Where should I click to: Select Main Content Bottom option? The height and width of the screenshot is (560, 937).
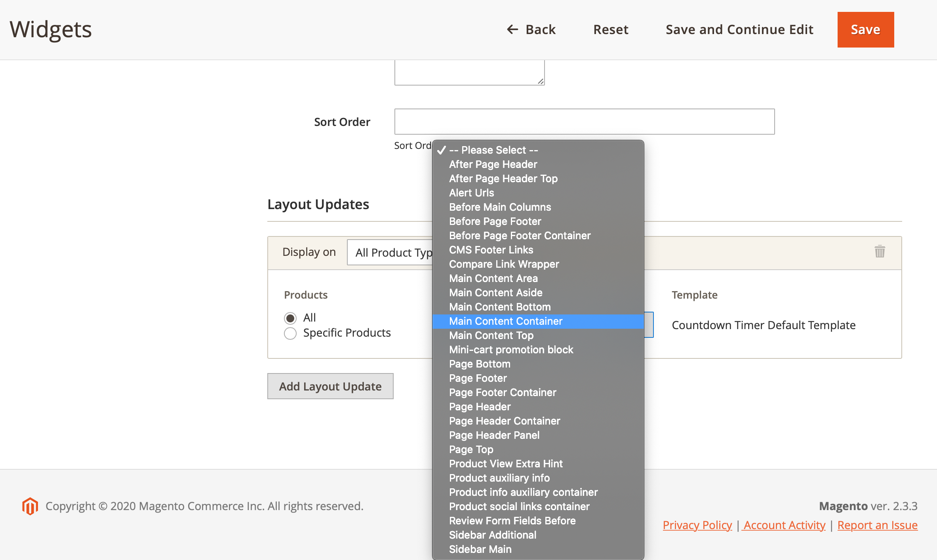538,307
